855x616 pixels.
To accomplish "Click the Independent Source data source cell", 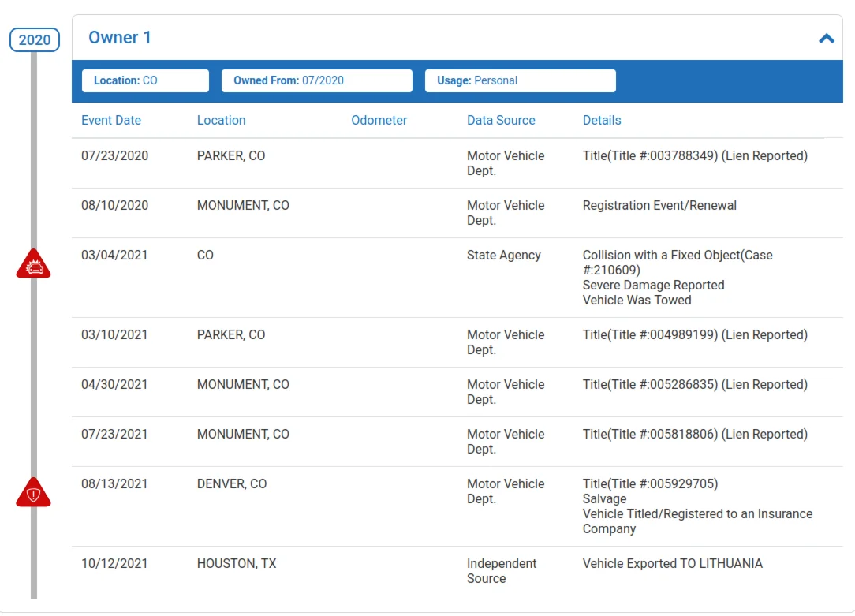I will pos(502,571).
